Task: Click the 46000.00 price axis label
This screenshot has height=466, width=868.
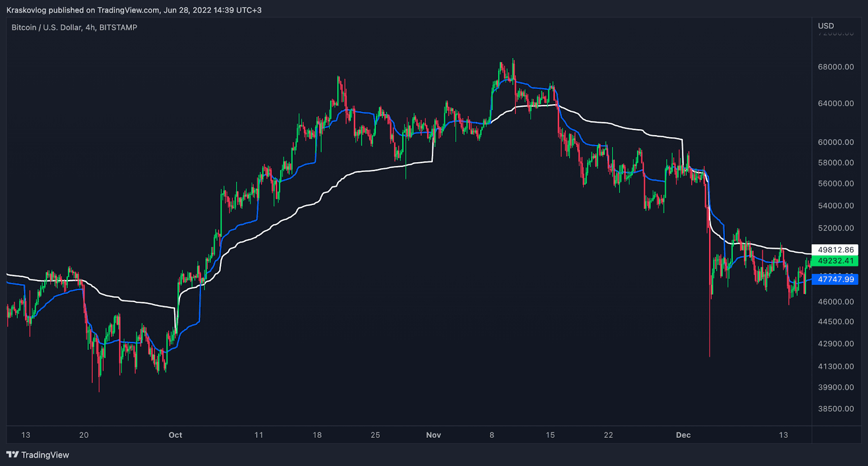Action: [836, 302]
